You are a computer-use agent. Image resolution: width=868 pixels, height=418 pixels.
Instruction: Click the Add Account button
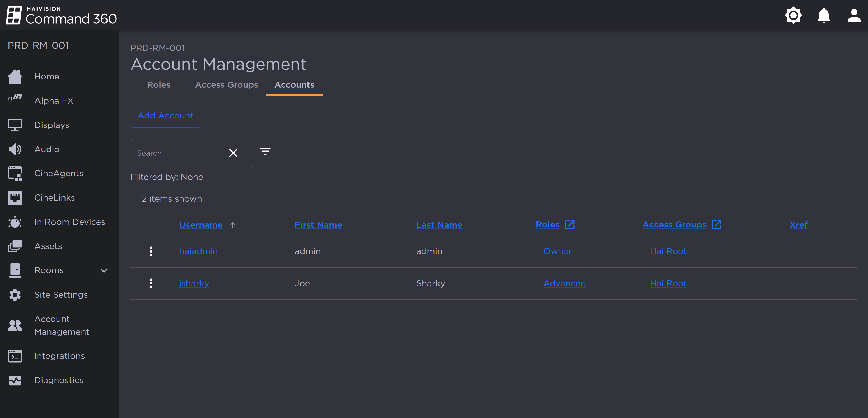coord(165,115)
